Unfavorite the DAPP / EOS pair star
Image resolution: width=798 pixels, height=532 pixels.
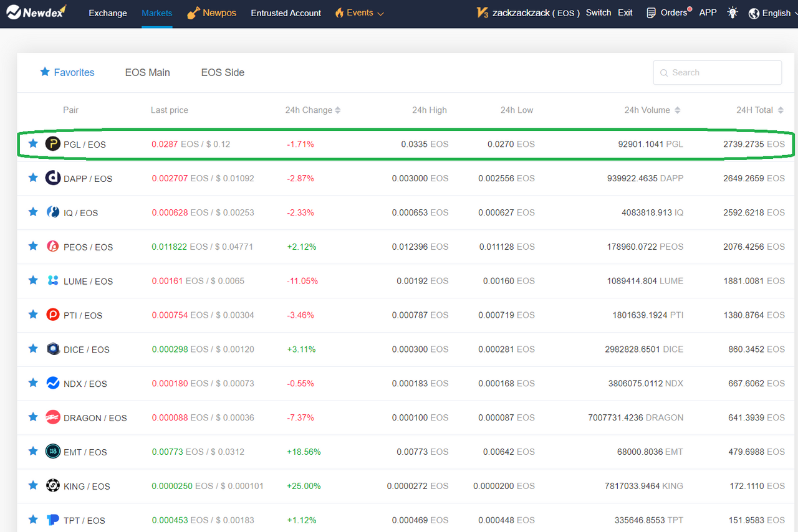pyautogui.click(x=33, y=178)
